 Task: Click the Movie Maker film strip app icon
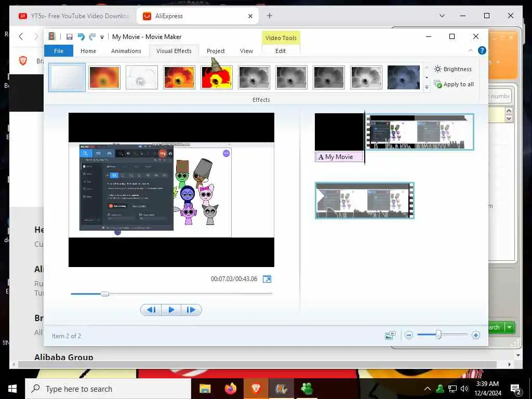(x=52, y=36)
